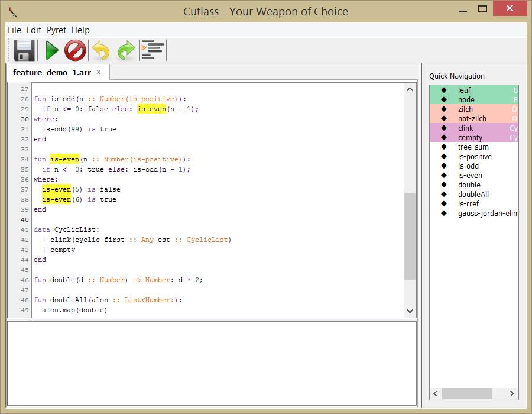
Task: Jump to leaf in Quick Navigation
Action: pyautogui.click(x=474, y=90)
